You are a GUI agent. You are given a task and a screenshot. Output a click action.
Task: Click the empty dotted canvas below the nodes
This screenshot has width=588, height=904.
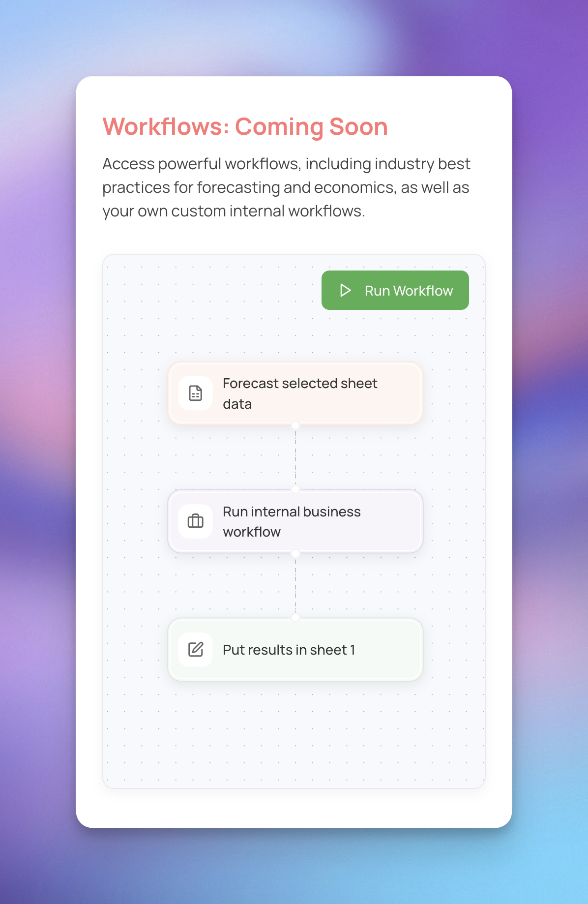[294, 733]
